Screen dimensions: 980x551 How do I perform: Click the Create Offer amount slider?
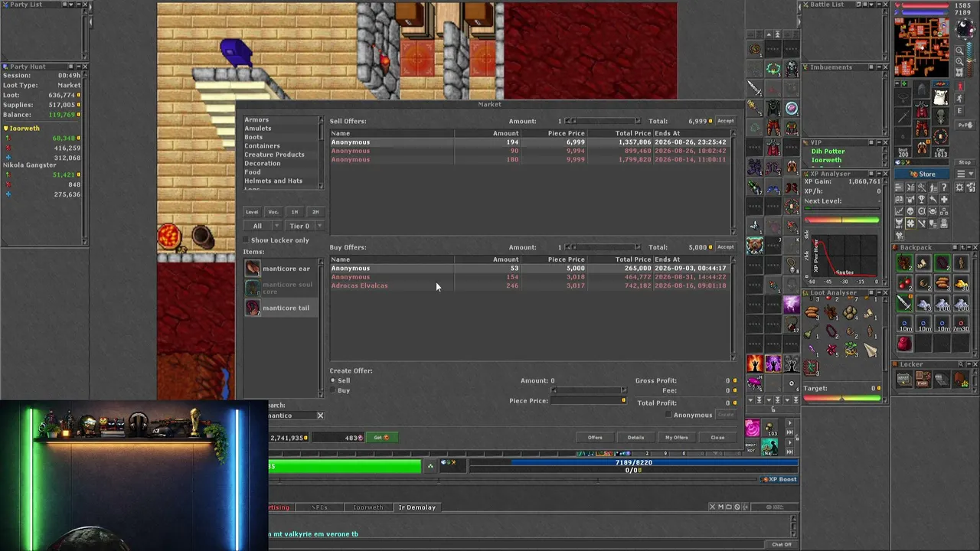click(589, 390)
